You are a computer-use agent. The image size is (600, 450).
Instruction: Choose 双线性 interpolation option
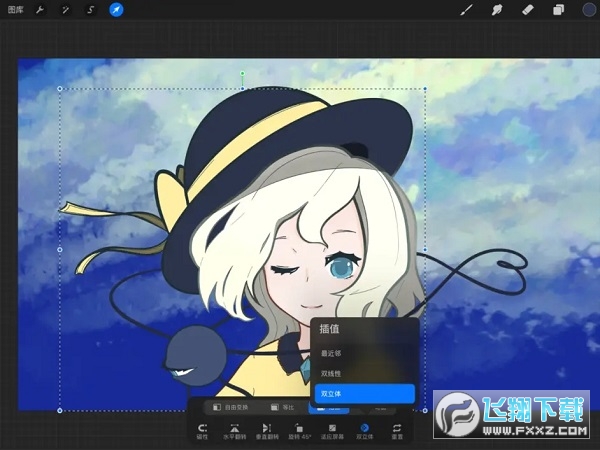tap(365, 373)
